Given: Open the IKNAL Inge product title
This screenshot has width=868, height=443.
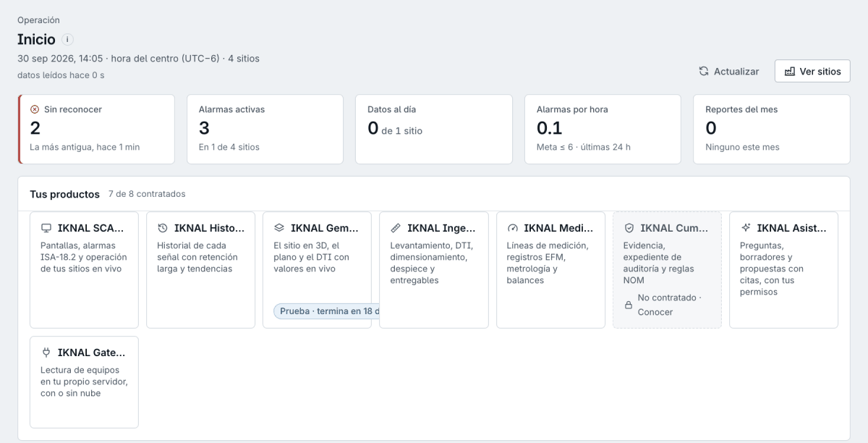Looking at the screenshot, I should click(x=441, y=228).
